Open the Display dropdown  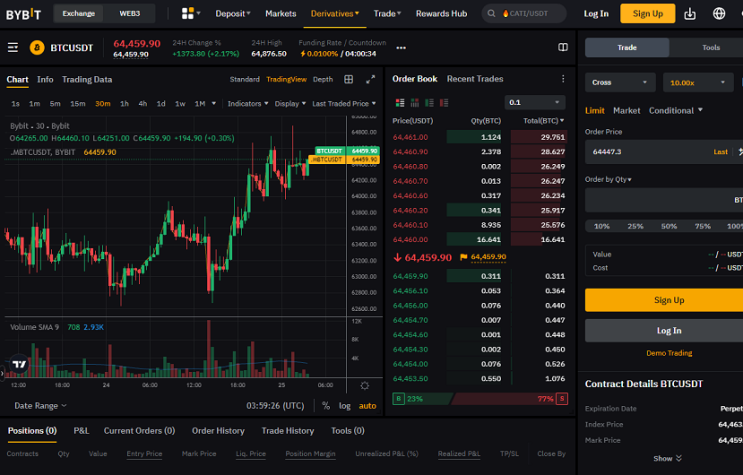click(290, 103)
